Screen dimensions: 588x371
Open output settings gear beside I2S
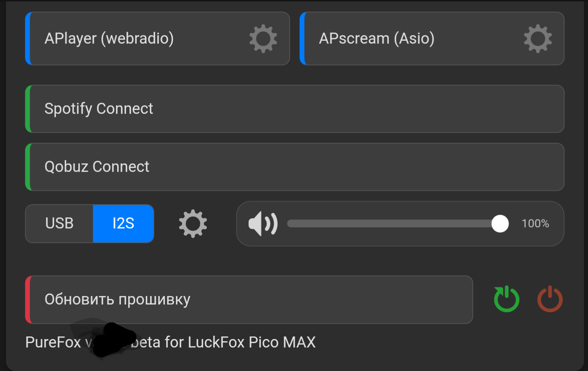[x=193, y=224]
